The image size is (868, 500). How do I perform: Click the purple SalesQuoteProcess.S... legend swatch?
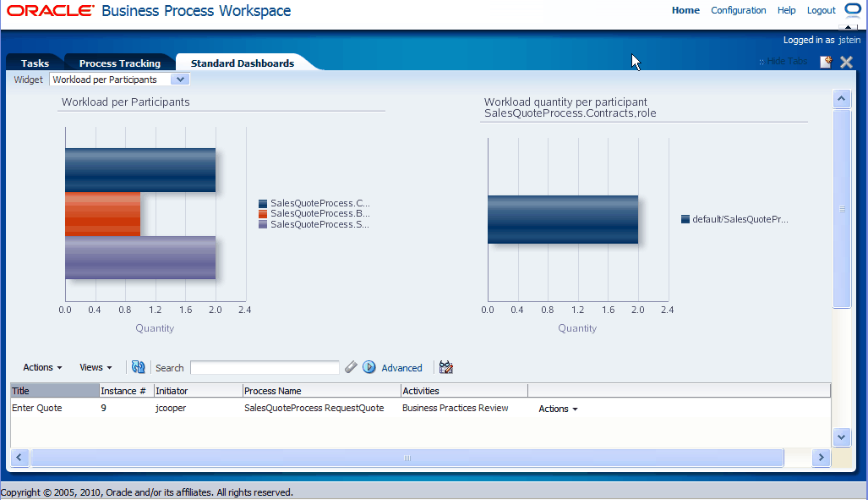coord(263,224)
